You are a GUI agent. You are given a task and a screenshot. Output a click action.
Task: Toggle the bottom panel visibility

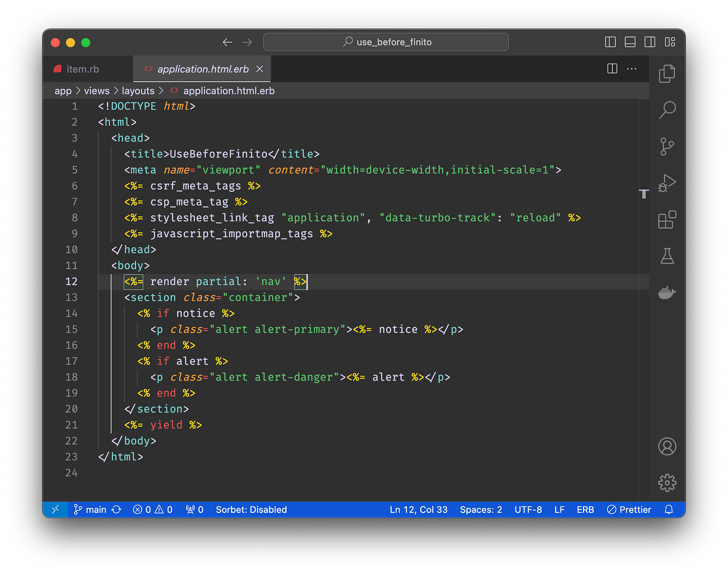coord(629,42)
